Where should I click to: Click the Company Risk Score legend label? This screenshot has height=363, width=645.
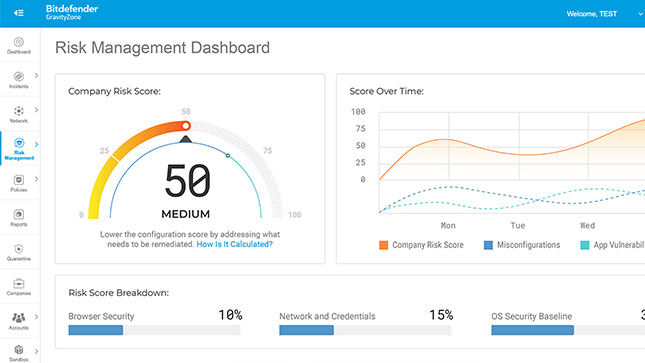(x=428, y=245)
